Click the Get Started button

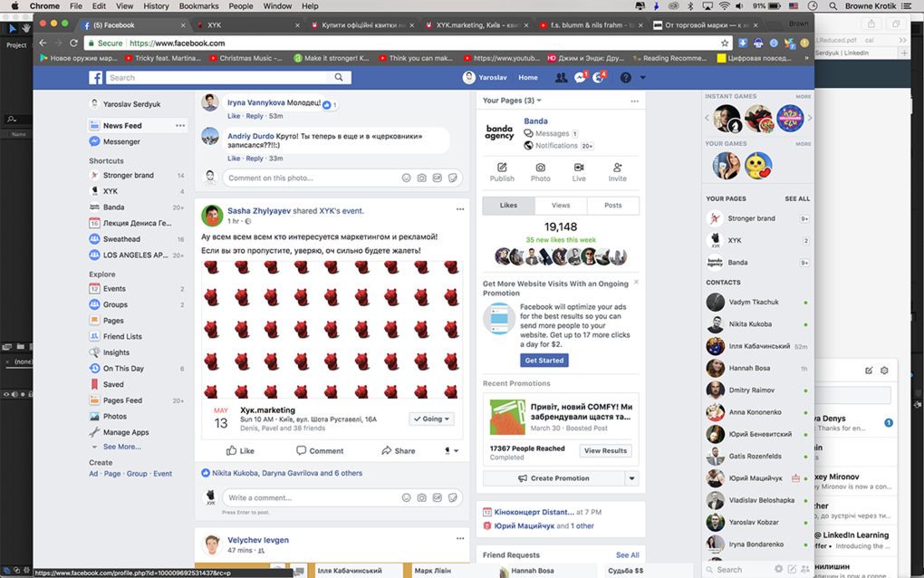(544, 360)
